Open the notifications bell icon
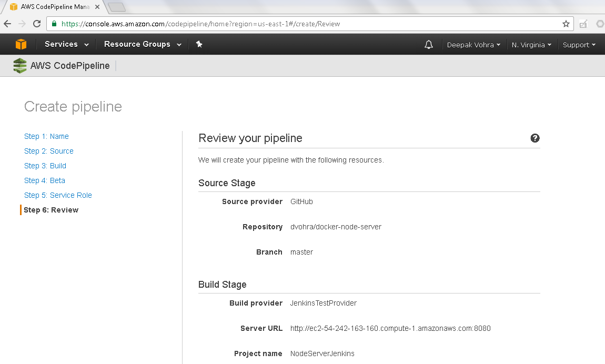 [x=429, y=45]
